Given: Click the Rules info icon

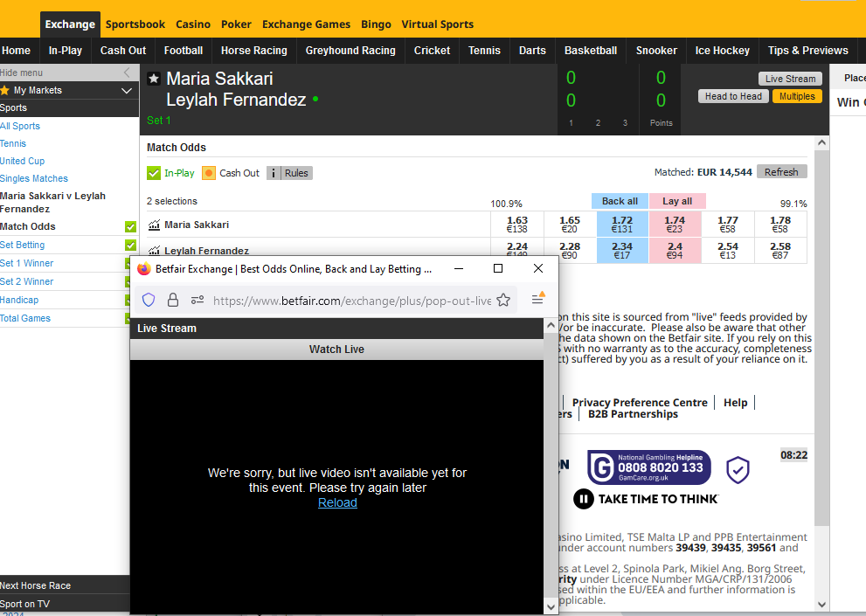Looking at the screenshot, I should click(x=274, y=173).
